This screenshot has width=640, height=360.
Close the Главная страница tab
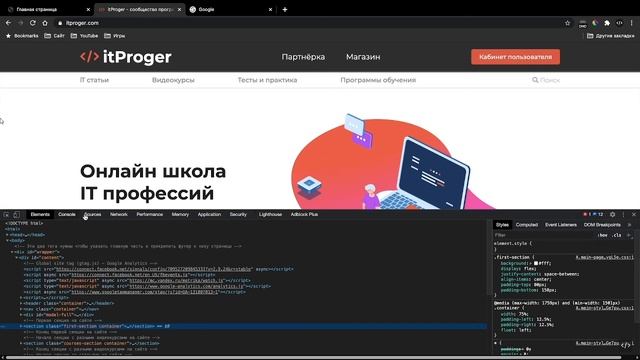[89, 9]
